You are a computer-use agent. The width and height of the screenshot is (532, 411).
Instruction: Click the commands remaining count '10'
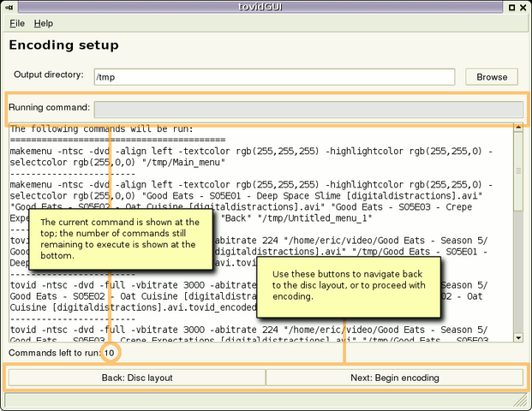click(109, 353)
